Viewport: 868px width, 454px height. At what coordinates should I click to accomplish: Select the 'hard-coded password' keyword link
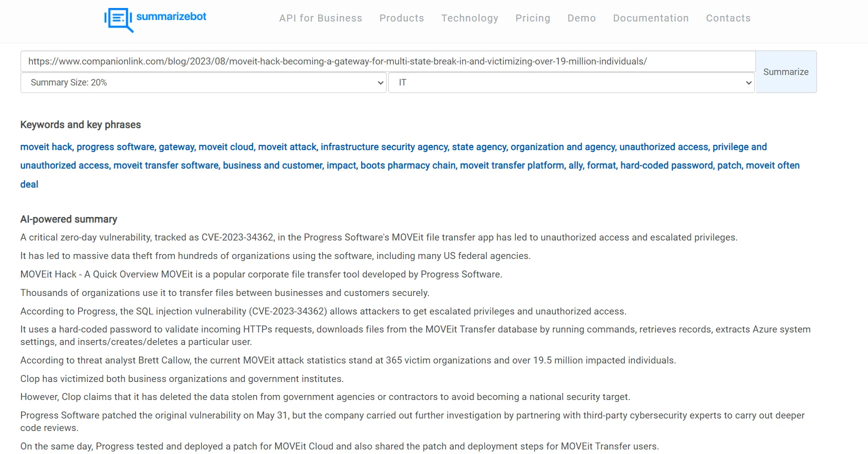[667, 165]
